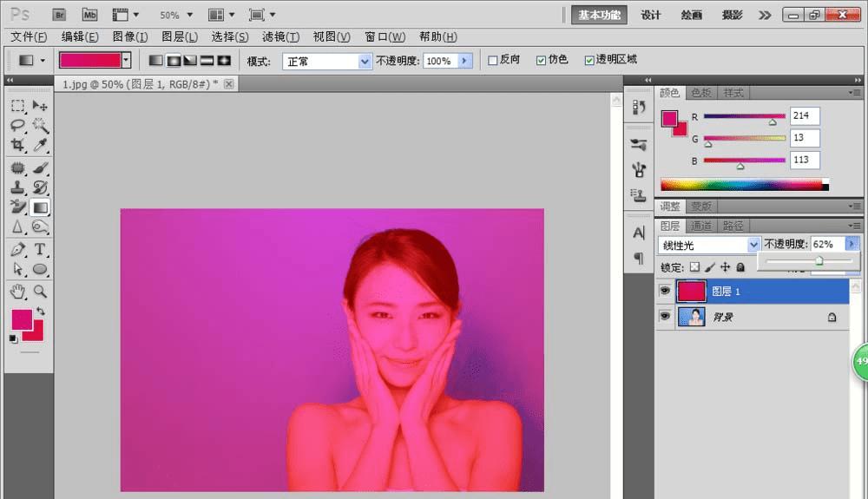Screen dimensions: 868x499
Task: Select the Crop tool
Action: (x=17, y=146)
